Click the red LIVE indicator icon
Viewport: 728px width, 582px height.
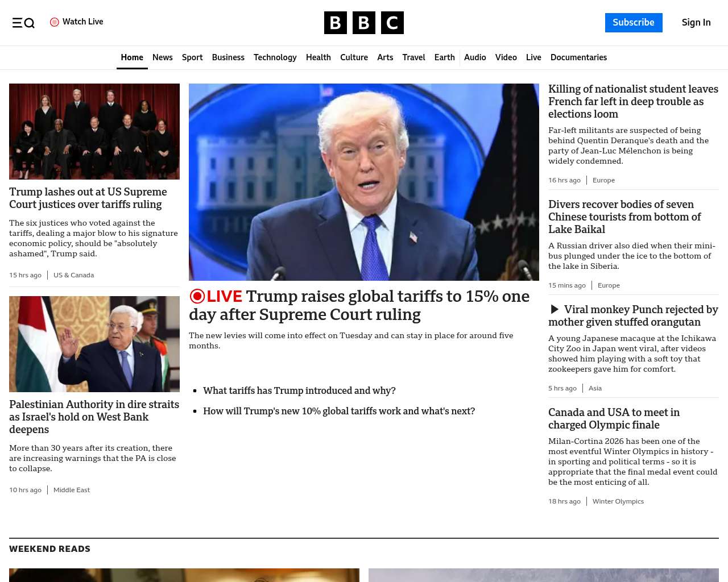pos(197,296)
